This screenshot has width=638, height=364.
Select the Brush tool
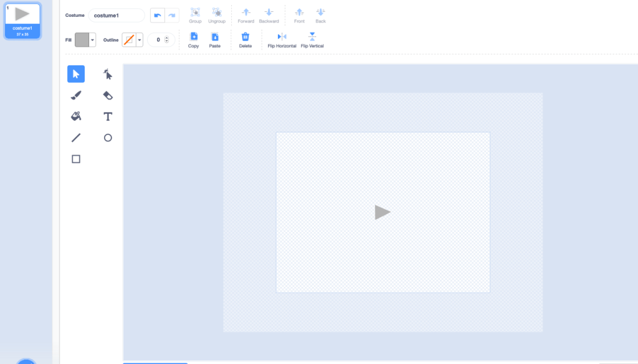pyautogui.click(x=76, y=96)
